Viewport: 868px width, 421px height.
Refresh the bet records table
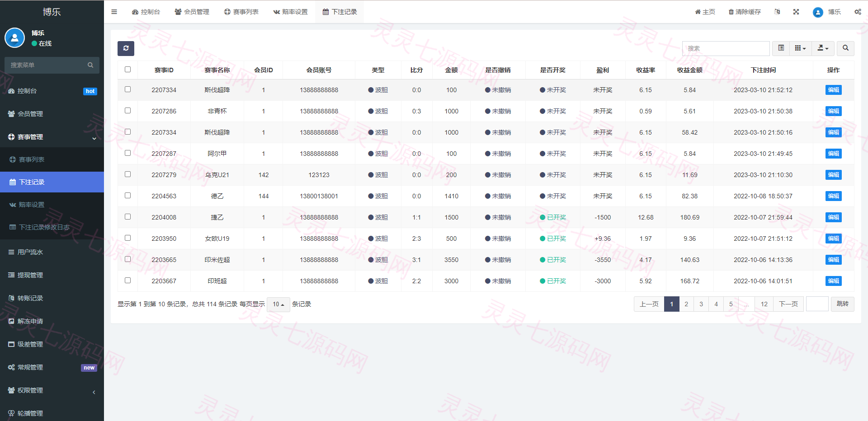126,48
